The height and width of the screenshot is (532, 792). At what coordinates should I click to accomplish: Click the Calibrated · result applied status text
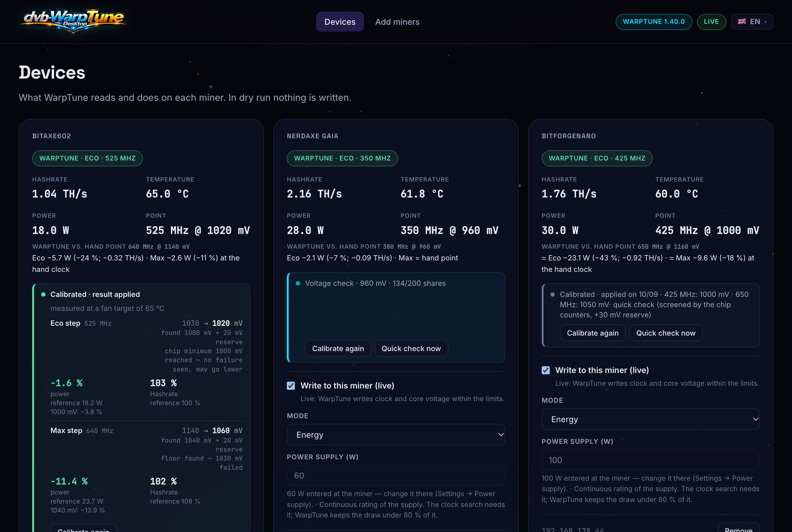pos(95,294)
